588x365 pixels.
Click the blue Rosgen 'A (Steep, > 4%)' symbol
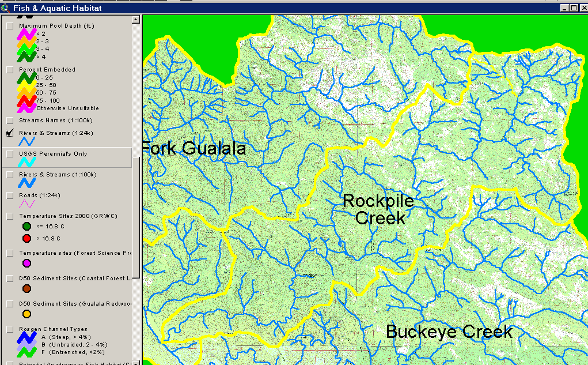click(x=26, y=337)
